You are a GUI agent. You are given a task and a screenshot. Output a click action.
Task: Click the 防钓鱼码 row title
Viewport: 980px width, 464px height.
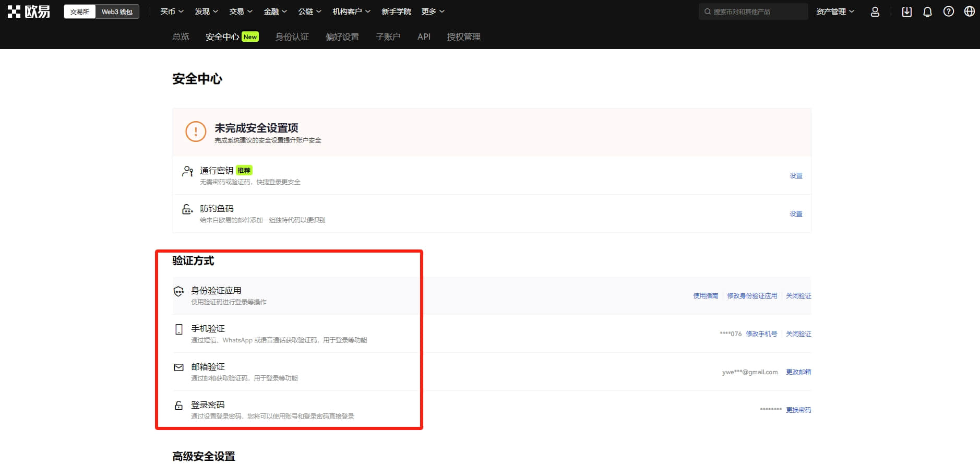[217, 209]
